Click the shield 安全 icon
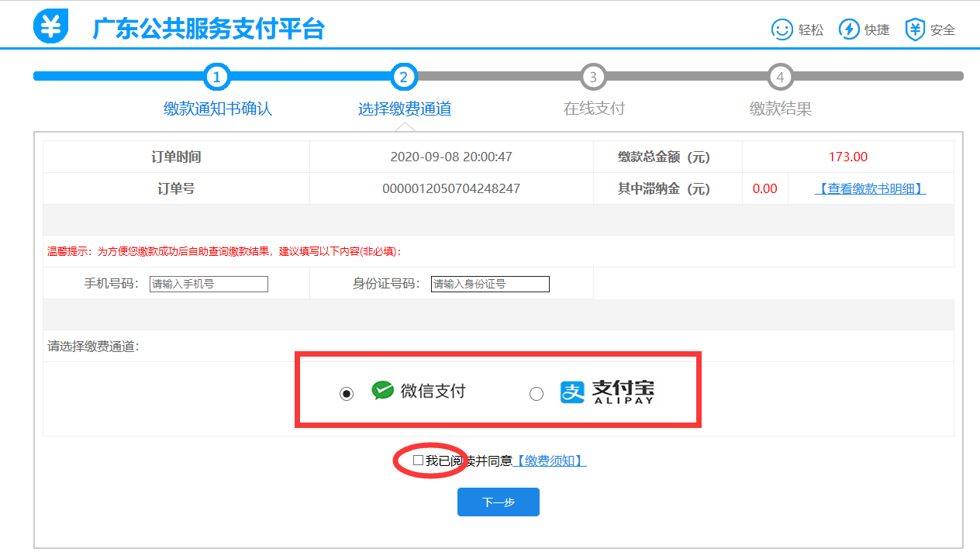The image size is (980, 559). coord(916,30)
